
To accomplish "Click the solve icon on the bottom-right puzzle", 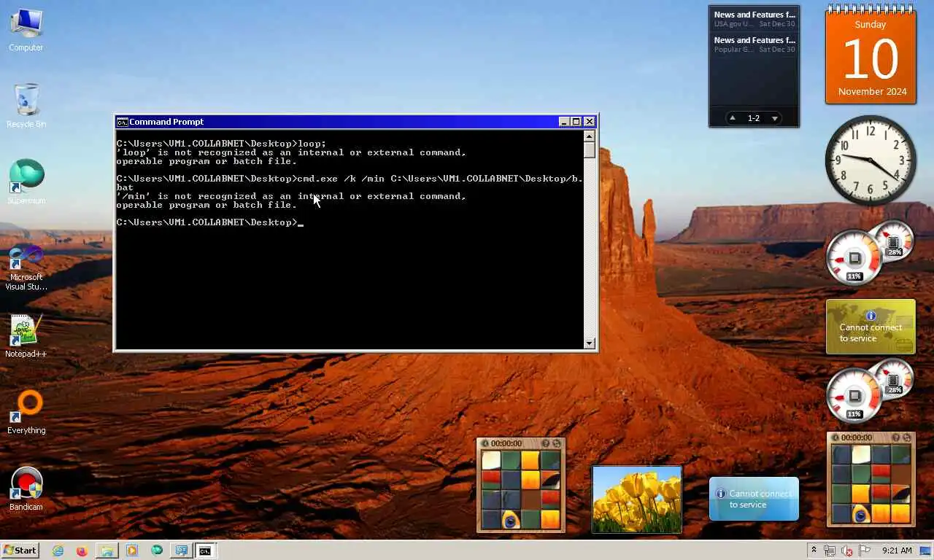I will coord(907,437).
